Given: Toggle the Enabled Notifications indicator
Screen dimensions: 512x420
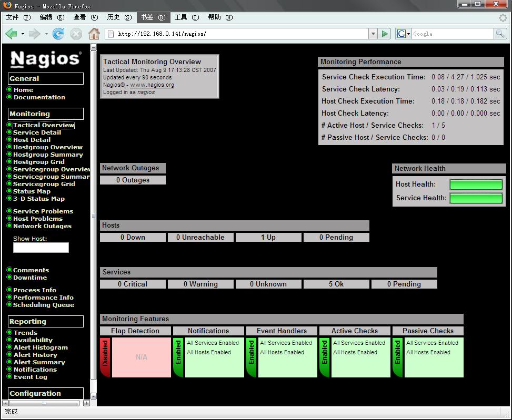Looking at the screenshot, I should coord(178,357).
